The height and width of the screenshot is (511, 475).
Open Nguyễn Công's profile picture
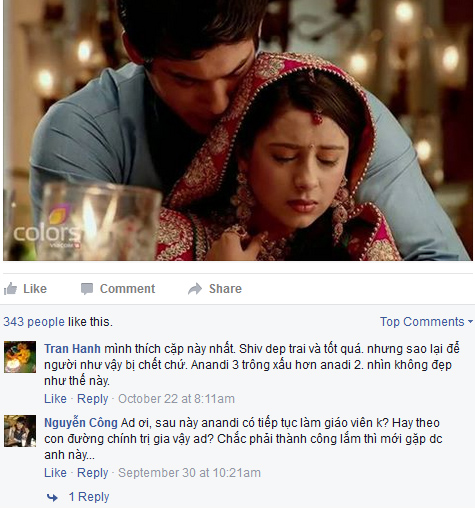[20, 431]
